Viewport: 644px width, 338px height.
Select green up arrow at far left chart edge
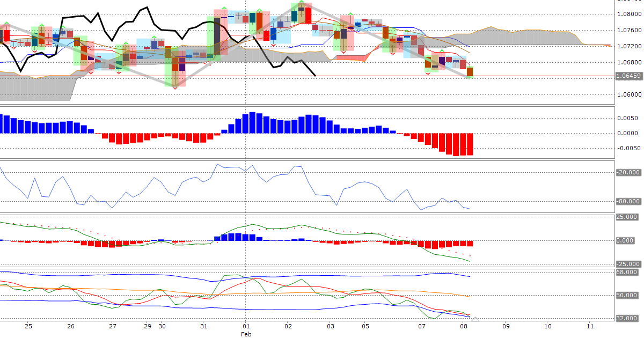tap(6, 23)
